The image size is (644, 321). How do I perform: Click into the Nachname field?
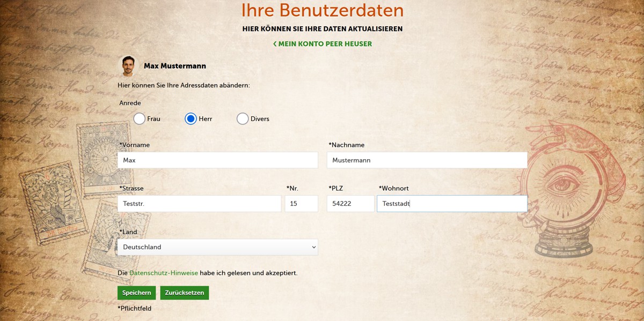[x=427, y=160]
